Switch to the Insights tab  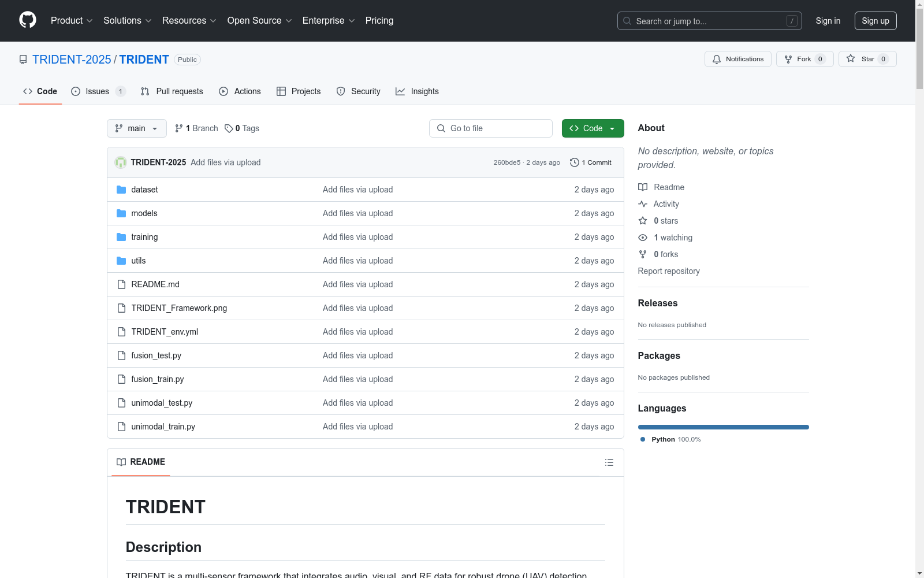(417, 91)
